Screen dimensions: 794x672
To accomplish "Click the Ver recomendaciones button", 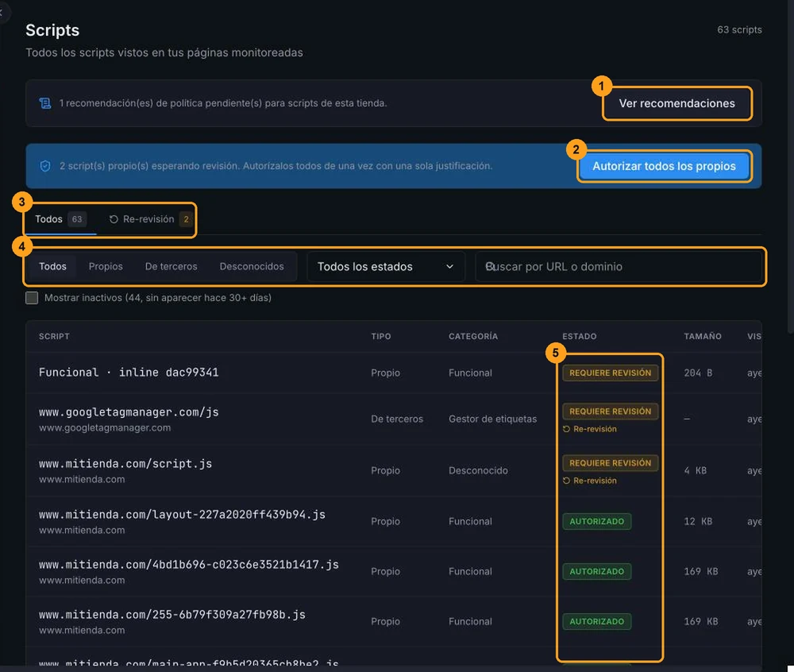I will (x=676, y=103).
